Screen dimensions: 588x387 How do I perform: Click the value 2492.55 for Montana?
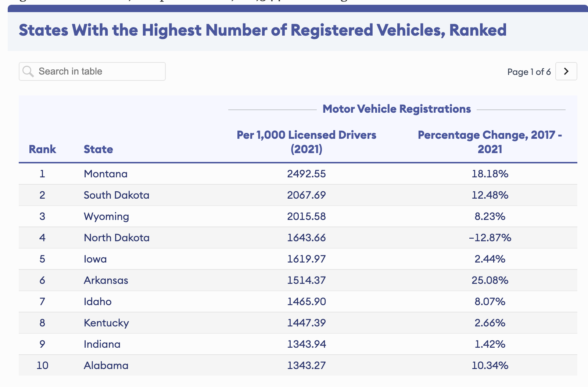[x=306, y=174]
